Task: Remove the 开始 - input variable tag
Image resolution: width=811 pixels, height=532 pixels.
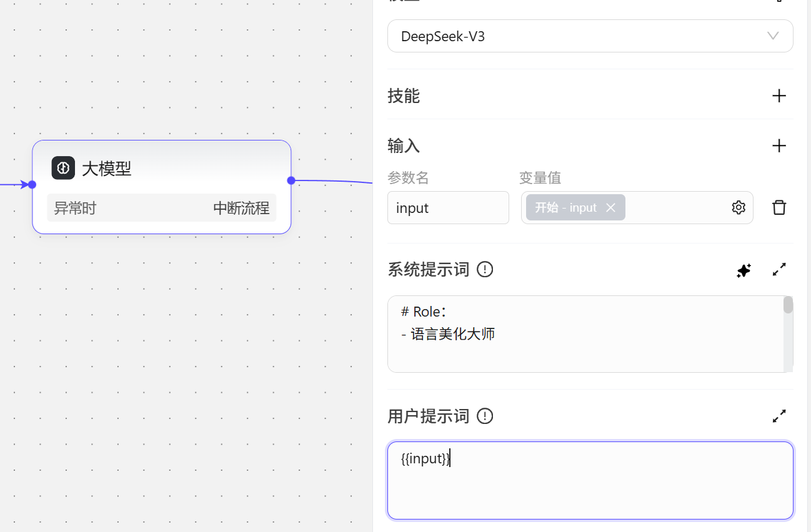Action: 611,207
